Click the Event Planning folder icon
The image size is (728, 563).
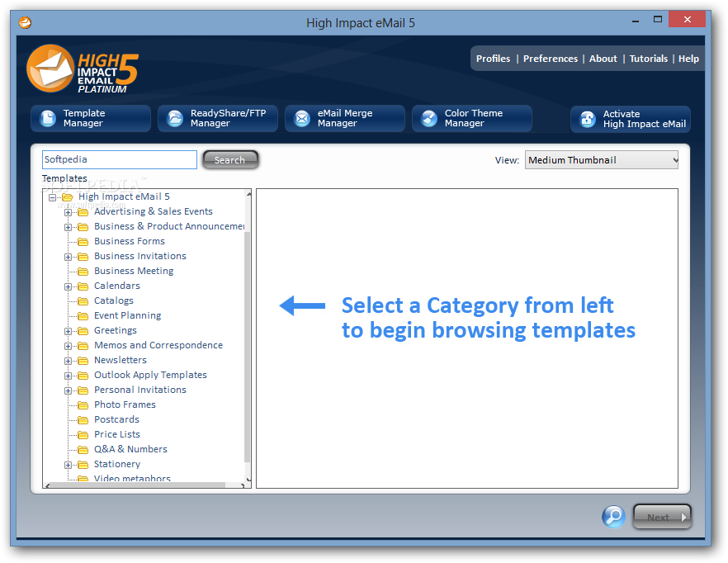(x=83, y=316)
